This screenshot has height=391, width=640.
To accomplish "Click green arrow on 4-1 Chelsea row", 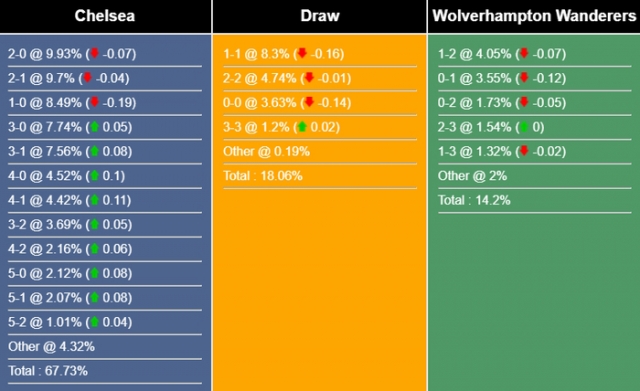I will [x=95, y=200].
